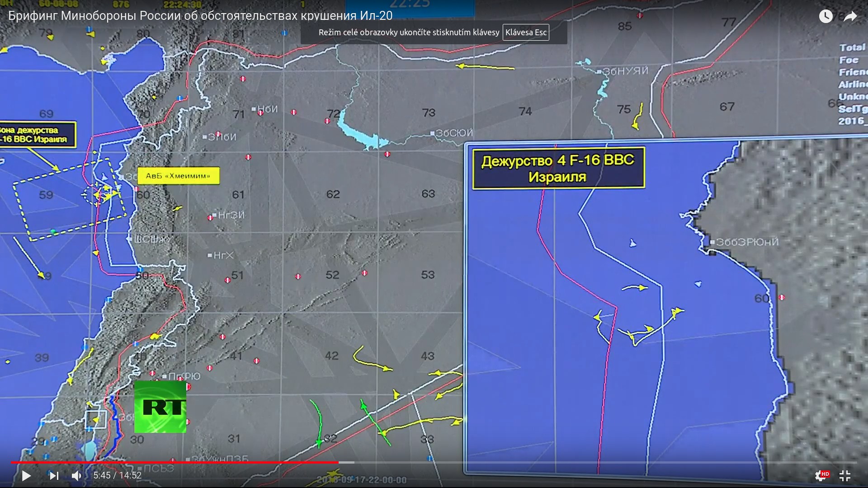Click the Дежурство 4 F-16 ВВС Израиля label
This screenshot has height=488, width=868.
point(558,168)
